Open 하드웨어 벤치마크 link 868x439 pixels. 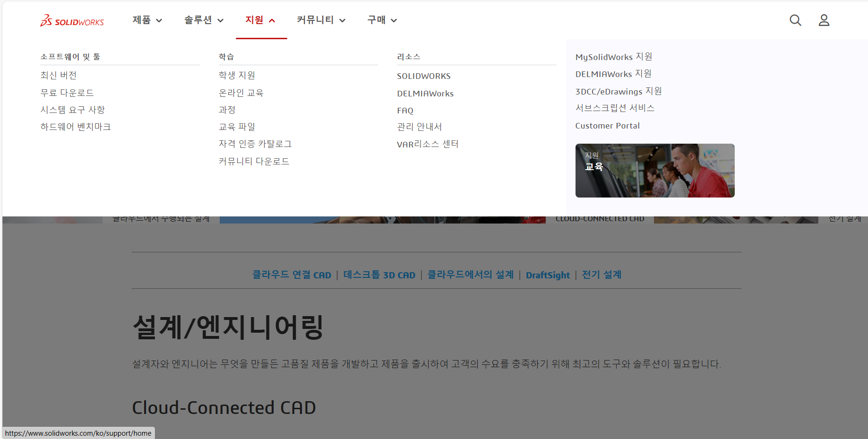(76, 127)
